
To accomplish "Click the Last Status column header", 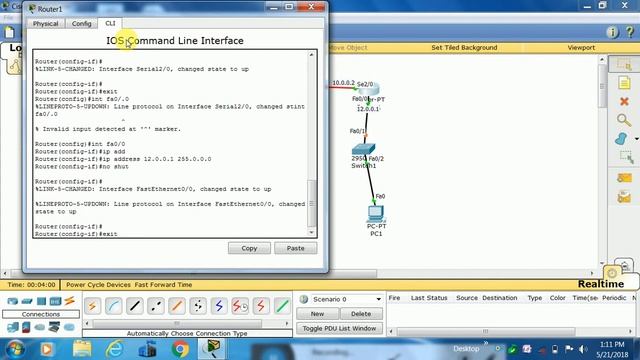I will click(x=429, y=298).
